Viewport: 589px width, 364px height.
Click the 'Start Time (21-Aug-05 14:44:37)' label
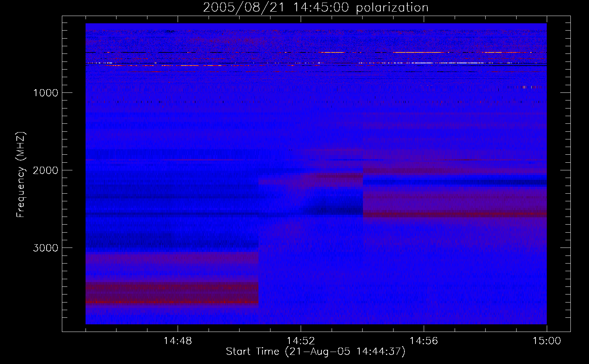[x=316, y=352]
